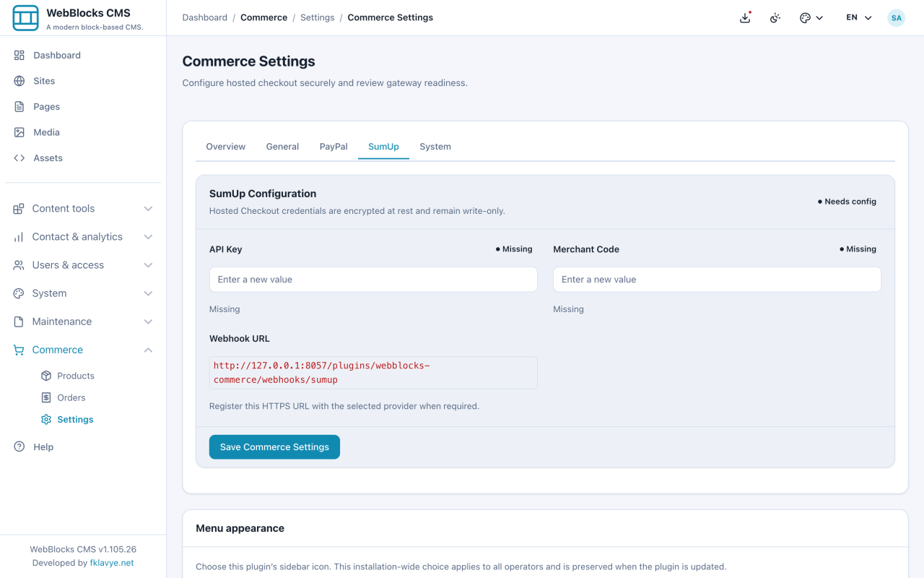This screenshot has width=924, height=578.
Task: Switch to the PayPal tab
Action: click(x=334, y=146)
